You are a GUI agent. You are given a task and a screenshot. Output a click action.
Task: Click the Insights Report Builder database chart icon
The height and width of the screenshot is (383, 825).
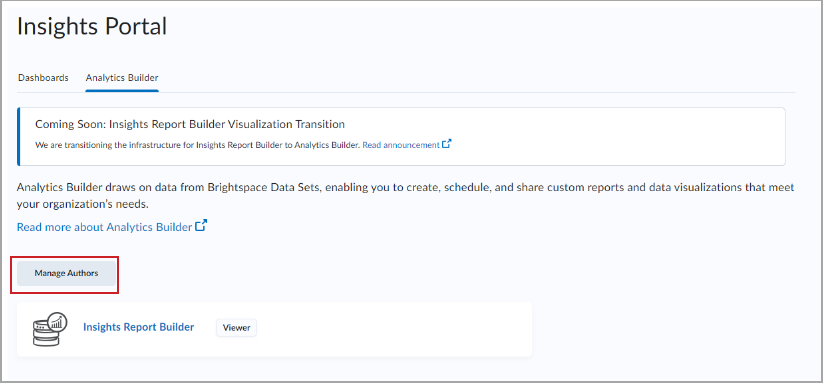pos(49,329)
